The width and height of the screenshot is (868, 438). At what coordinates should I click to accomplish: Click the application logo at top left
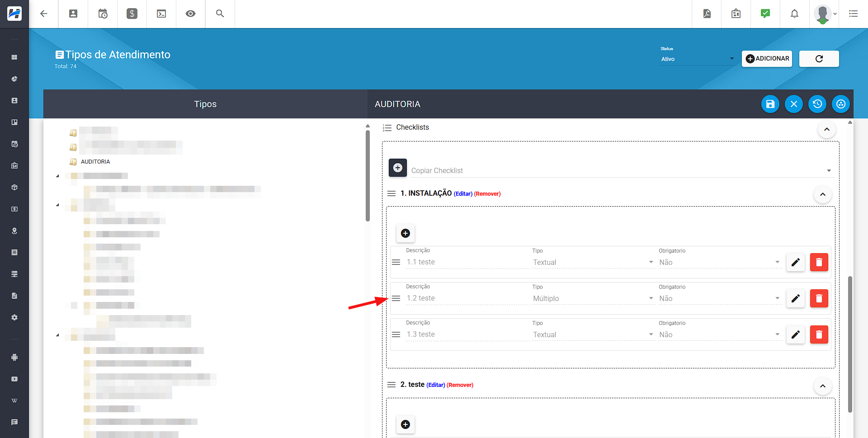click(x=14, y=14)
